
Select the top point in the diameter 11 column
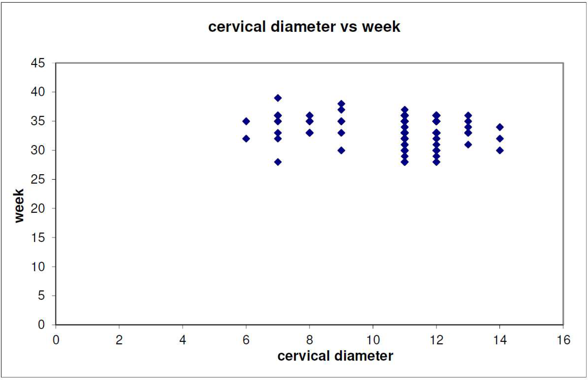(405, 110)
